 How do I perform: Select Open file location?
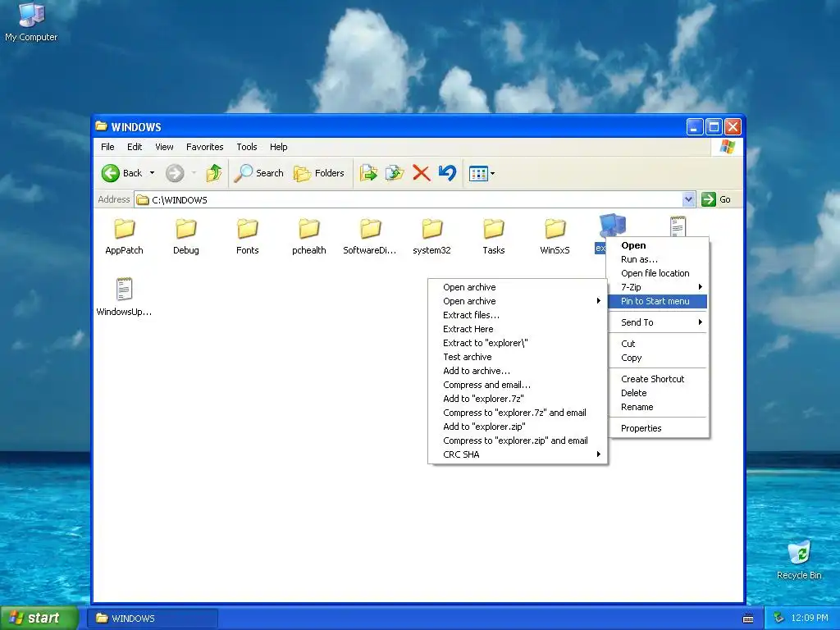coord(658,273)
